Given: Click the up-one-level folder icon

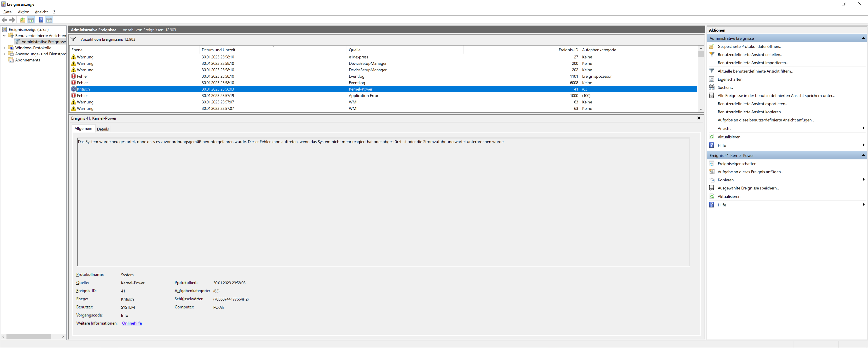Looking at the screenshot, I should (x=23, y=20).
